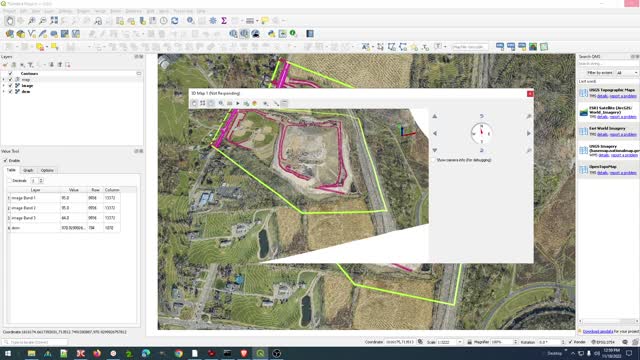Click the play animation icon in 3D Map

238,103
